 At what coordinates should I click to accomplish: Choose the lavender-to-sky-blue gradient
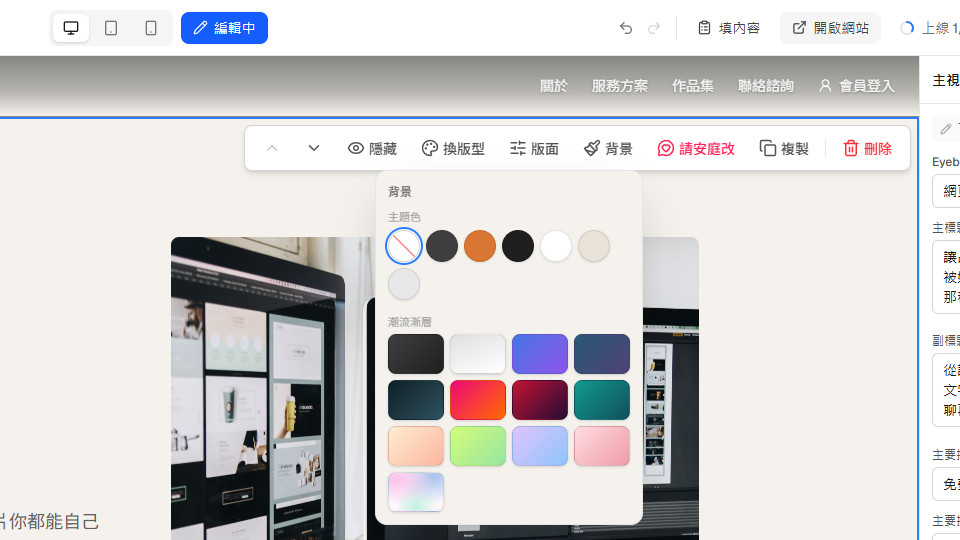tap(540, 446)
